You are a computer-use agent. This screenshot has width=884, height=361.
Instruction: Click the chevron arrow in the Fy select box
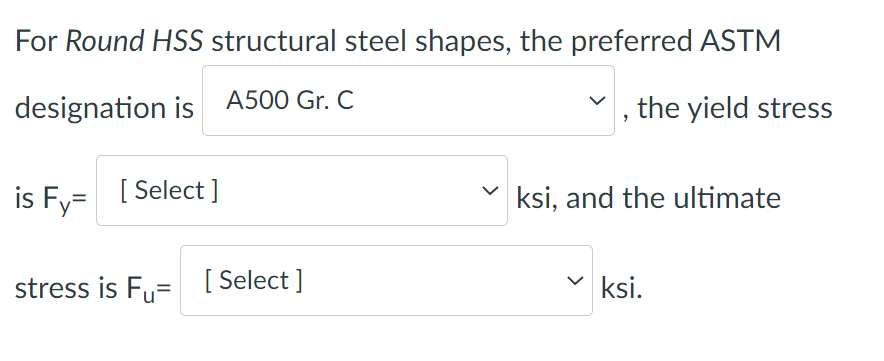click(489, 191)
